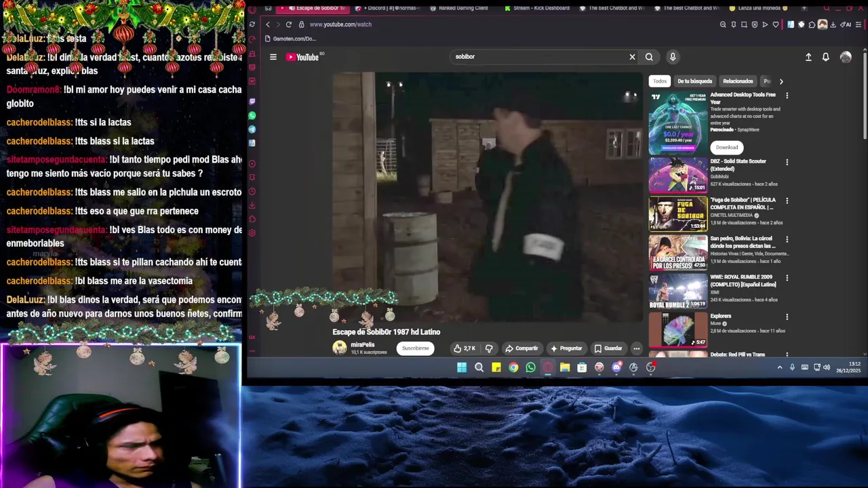Clear the sobibor search text
This screenshot has width=868, height=488.
click(632, 57)
